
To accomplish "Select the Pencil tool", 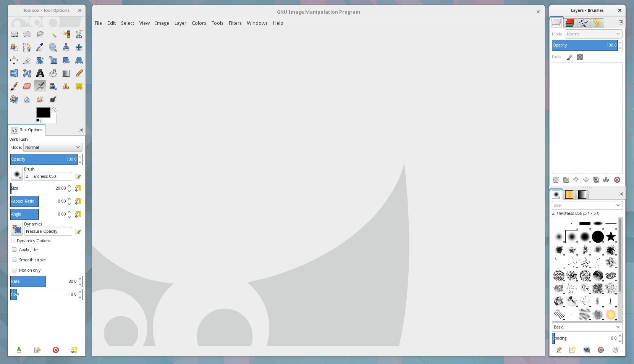I will click(x=79, y=73).
